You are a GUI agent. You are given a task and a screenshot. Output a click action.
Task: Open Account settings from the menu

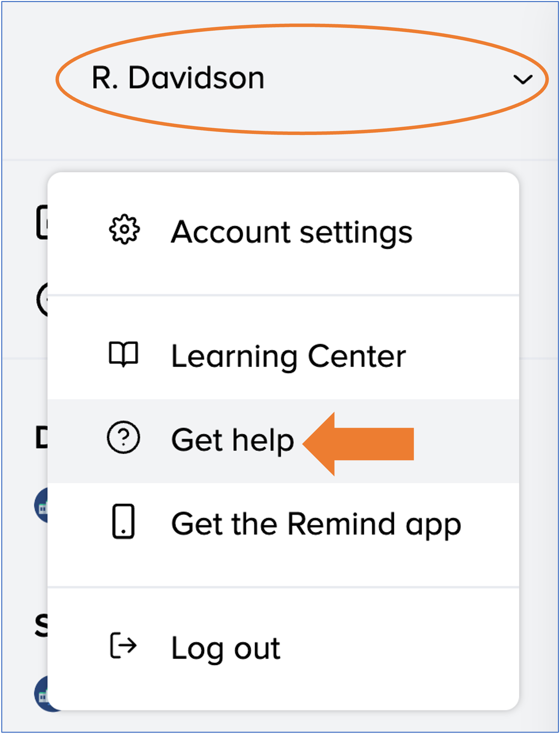(x=292, y=232)
